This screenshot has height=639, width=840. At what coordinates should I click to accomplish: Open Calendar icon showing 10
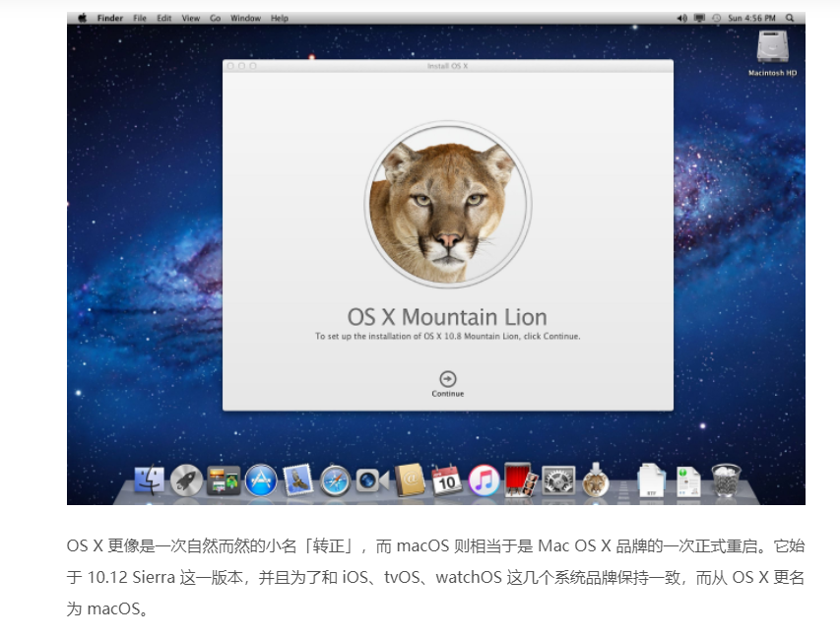[447, 480]
